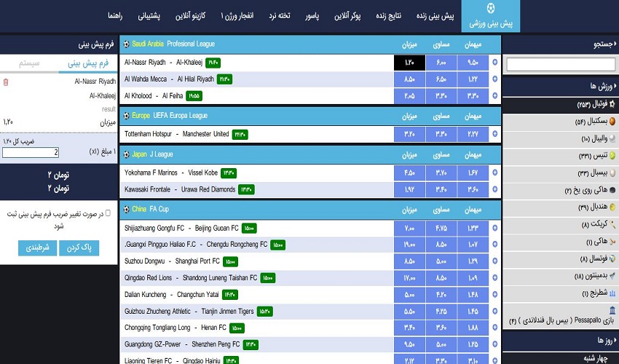Click the Guangxi Pingguo Haliao - Chengdu Rongcheng match name

[196, 245]
